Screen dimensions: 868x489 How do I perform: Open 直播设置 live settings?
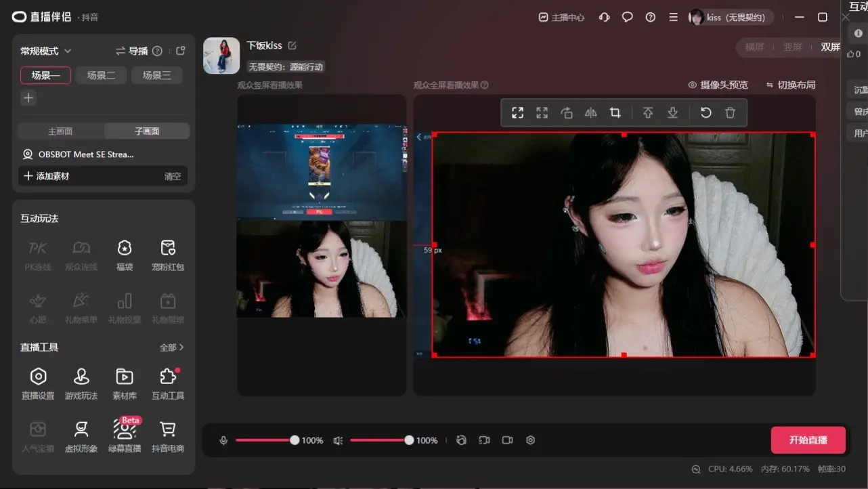38,383
